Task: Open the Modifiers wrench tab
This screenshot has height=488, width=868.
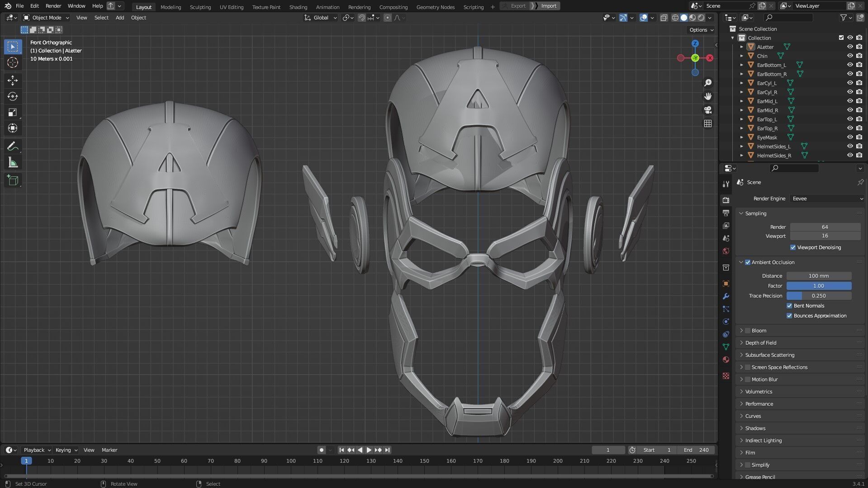Action: tap(726, 296)
